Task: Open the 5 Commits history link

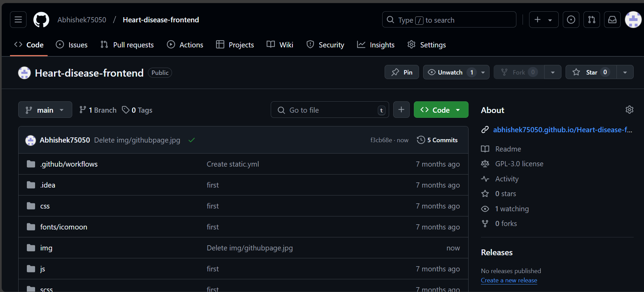Action: (437, 140)
